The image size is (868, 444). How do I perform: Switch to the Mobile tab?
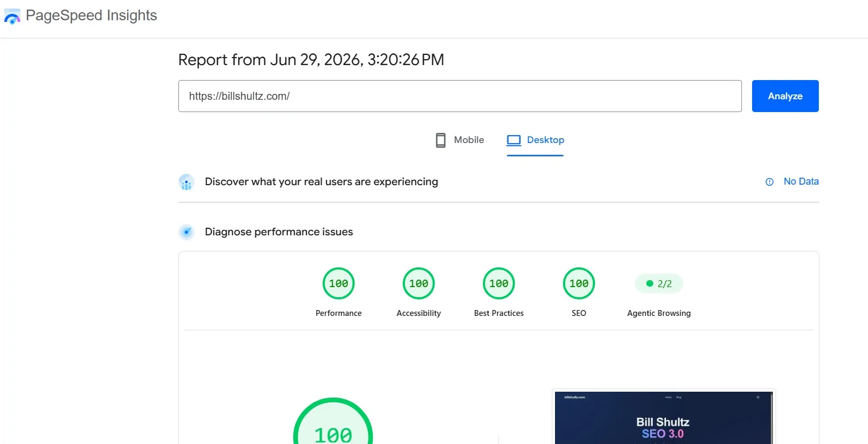click(459, 140)
